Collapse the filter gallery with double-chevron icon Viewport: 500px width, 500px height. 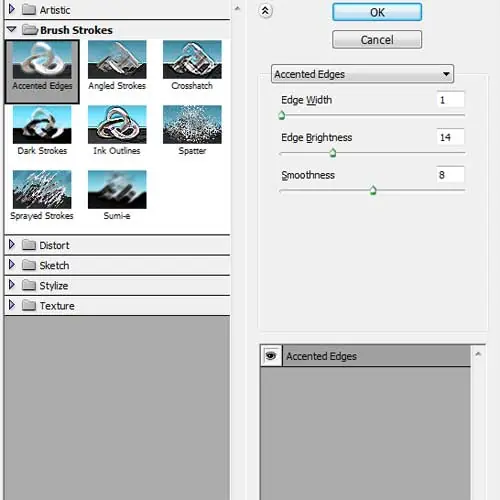click(x=265, y=11)
